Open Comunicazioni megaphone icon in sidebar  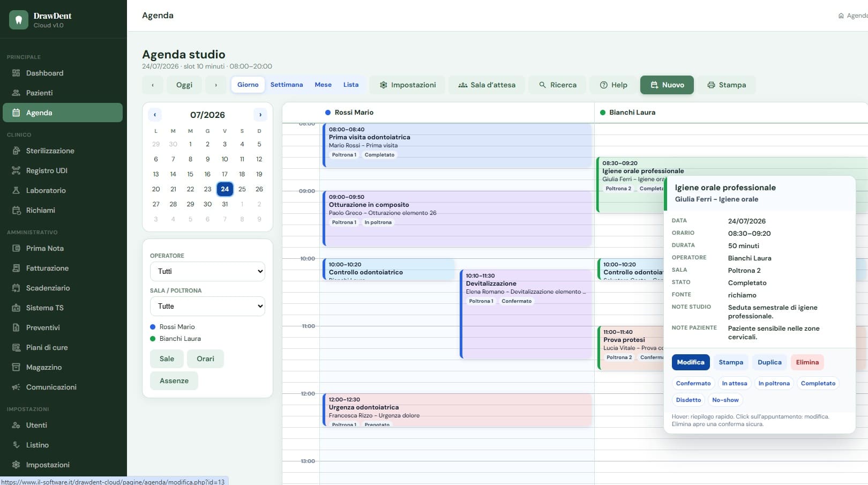16,387
